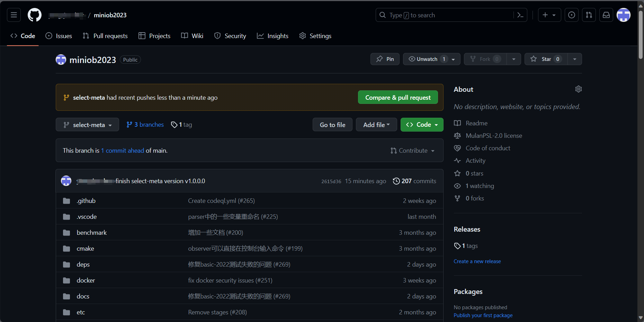The height and width of the screenshot is (322, 644).
Task: Open the benchmark folder icon
Action: (66, 233)
